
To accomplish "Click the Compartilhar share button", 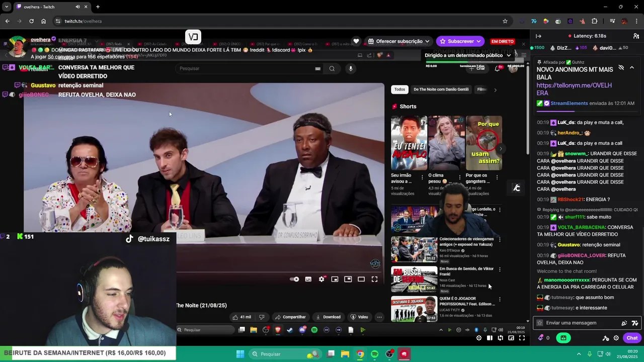I will pos(290,317).
